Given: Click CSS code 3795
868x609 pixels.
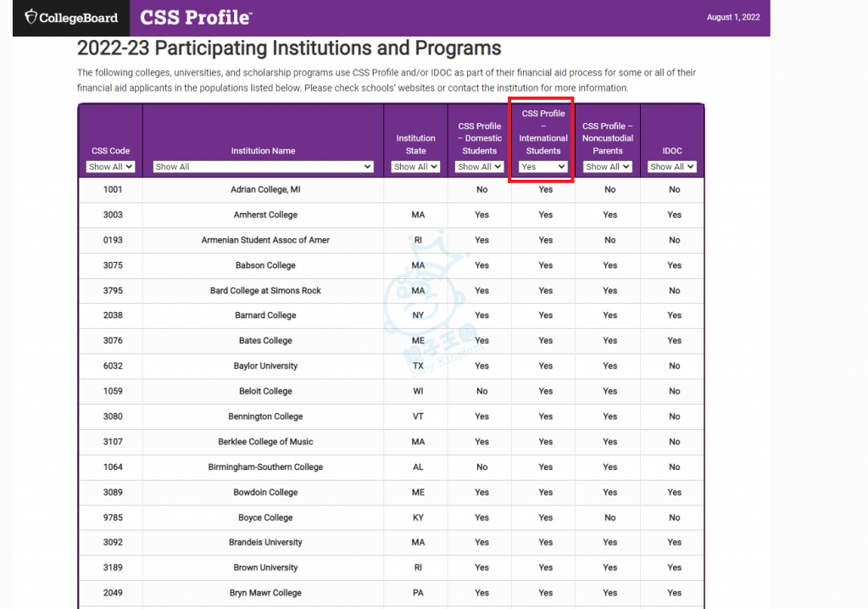Looking at the screenshot, I should pos(113,290).
